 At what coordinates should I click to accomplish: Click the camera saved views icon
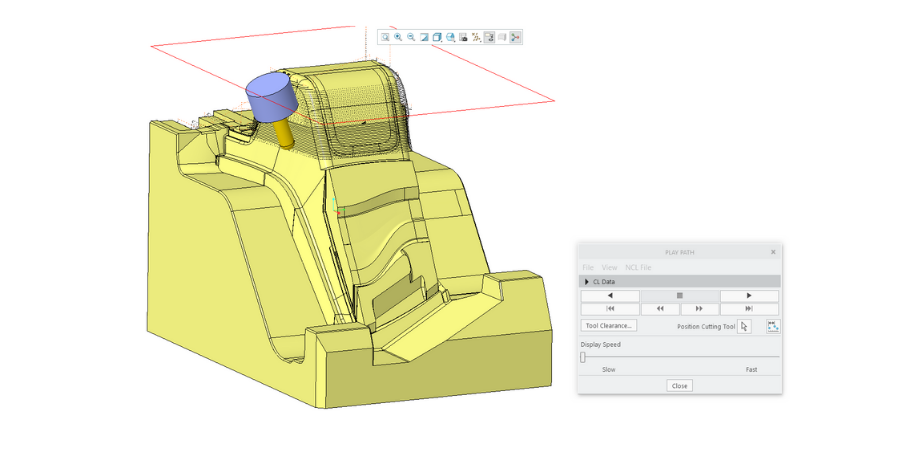tap(463, 37)
